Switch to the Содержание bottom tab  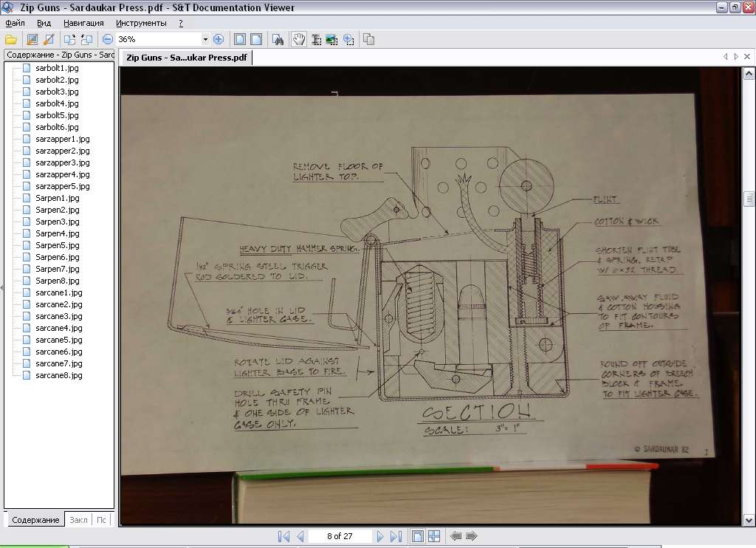pyautogui.click(x=35, y=519)
